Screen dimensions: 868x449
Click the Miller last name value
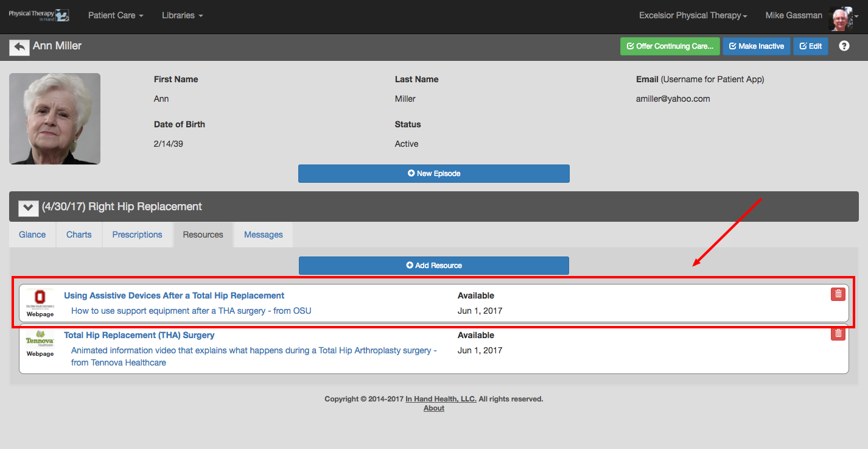tap(405, 99)
